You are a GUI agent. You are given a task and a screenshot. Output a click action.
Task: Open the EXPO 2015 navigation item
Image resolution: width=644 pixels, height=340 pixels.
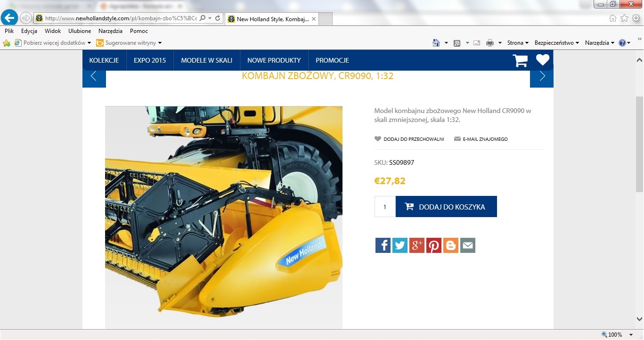[x=150, y=60]
